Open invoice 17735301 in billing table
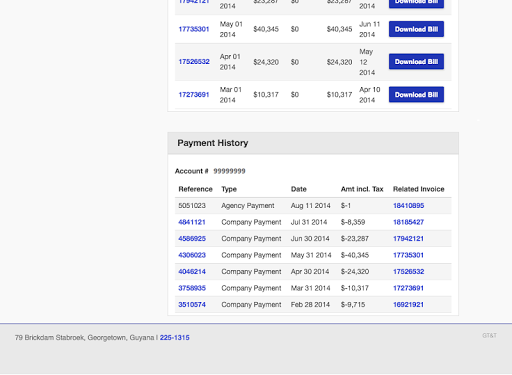Screen dimensions: 512x375 (194, 29)
